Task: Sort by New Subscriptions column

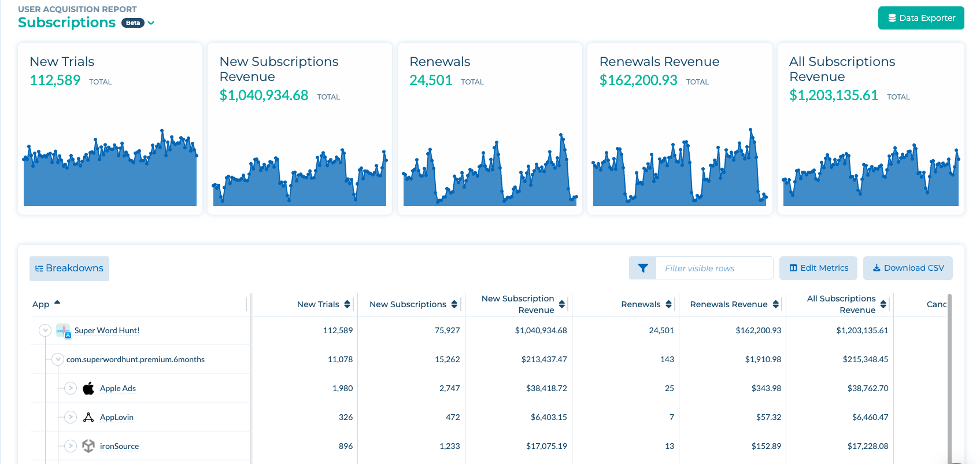Action: [x=454, y=304]
